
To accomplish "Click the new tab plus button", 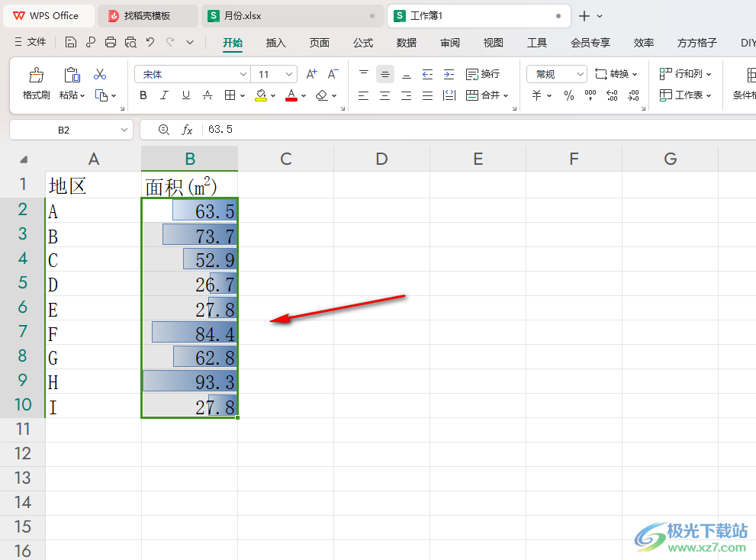I will 584,16.
